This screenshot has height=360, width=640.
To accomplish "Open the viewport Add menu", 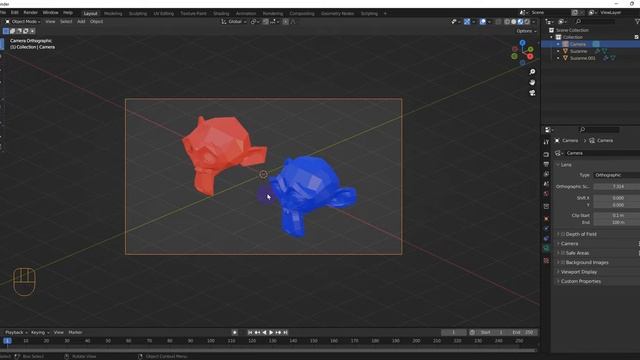I will tap(81, 22).
